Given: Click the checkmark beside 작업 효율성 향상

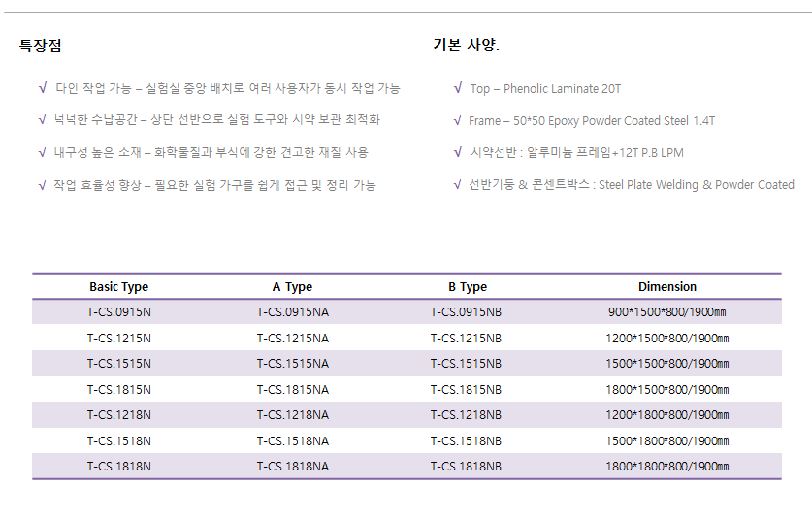Looking at the screenshot, I should (43, 185).
